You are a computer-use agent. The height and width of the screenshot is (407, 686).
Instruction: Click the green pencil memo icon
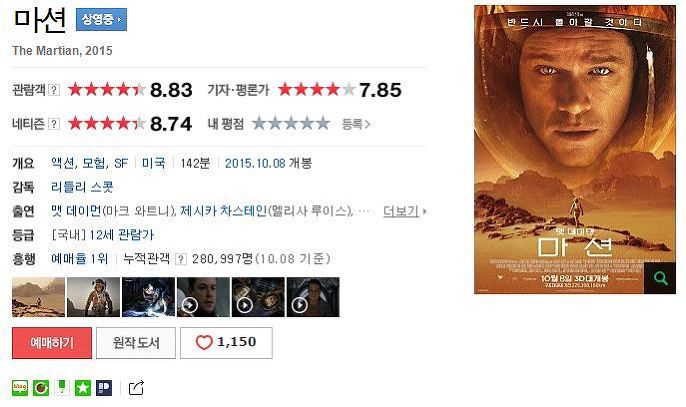[62, 388]
